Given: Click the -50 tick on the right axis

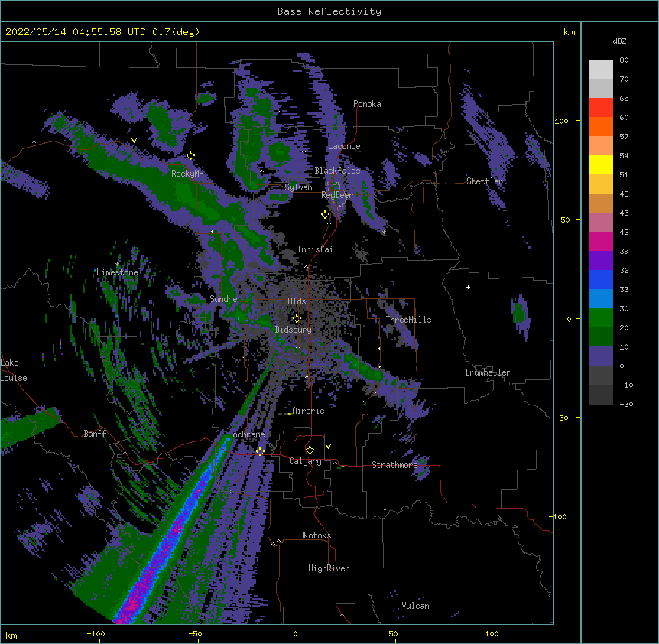Looking at the screenshot, I should click(x=561, y=418).
